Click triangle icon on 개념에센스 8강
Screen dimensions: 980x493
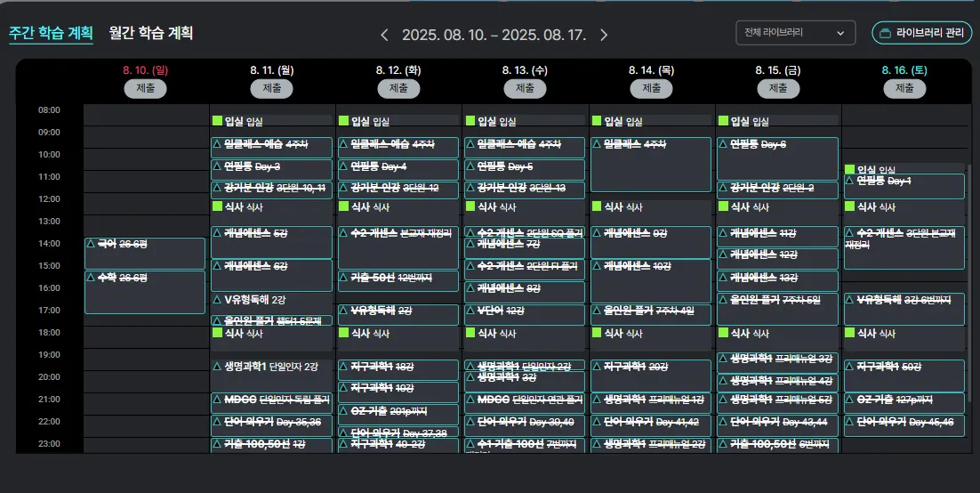point(470,288)
